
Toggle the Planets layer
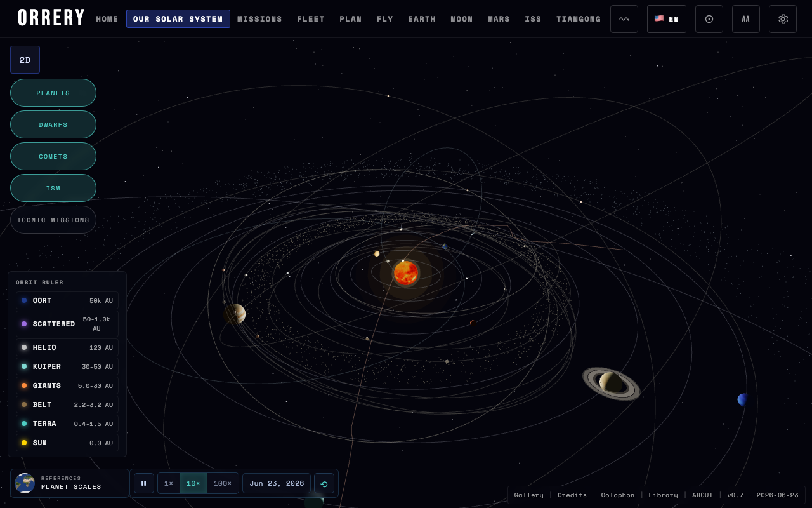pos(53,93)
